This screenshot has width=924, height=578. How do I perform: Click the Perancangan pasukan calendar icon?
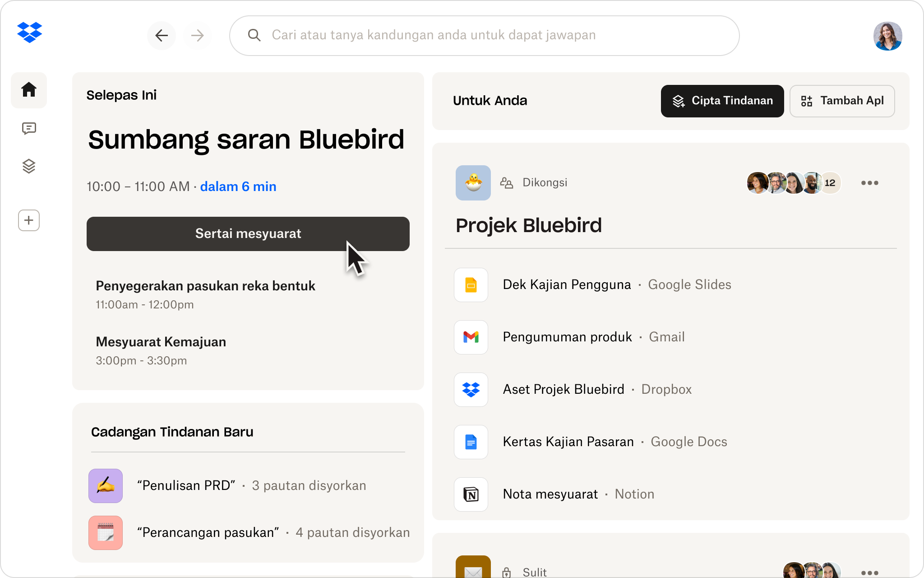[106, 533]
